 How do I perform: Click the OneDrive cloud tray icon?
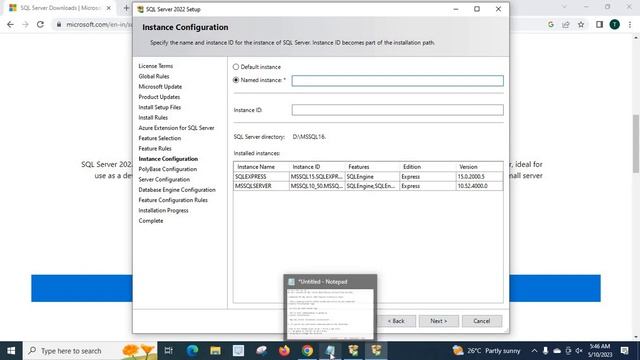pos(557,351)
